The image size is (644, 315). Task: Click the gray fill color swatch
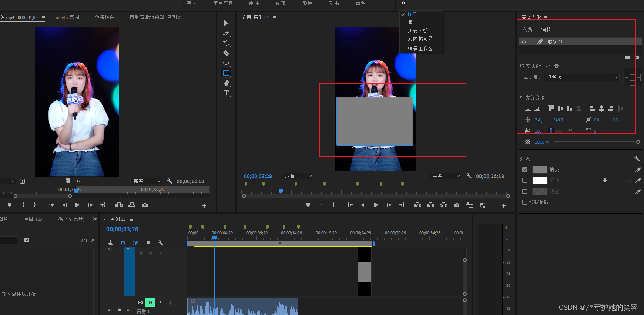click(540, 170)
